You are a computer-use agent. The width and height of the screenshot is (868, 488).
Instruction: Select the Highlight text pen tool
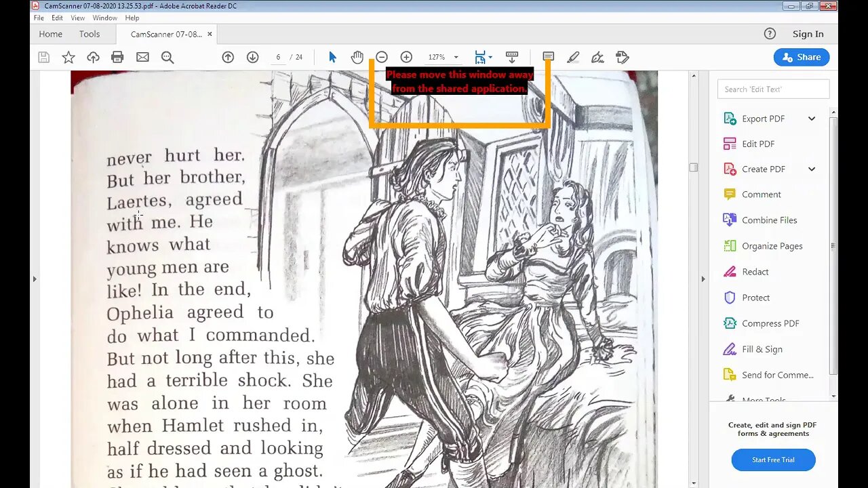pos(573,58)
